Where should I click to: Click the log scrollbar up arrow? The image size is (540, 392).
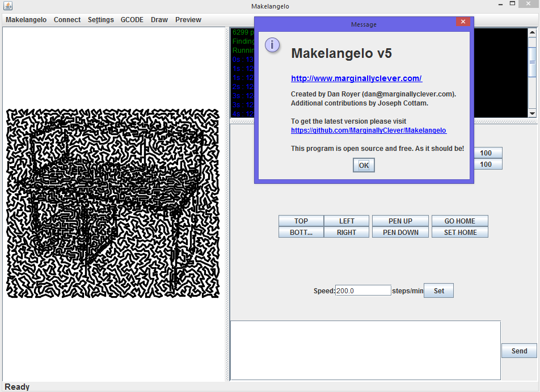[532, 32]
